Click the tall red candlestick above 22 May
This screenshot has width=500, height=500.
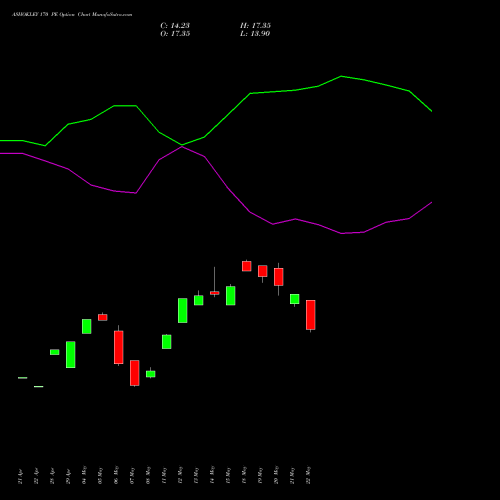pyautogui.click(x=311, y=315)
